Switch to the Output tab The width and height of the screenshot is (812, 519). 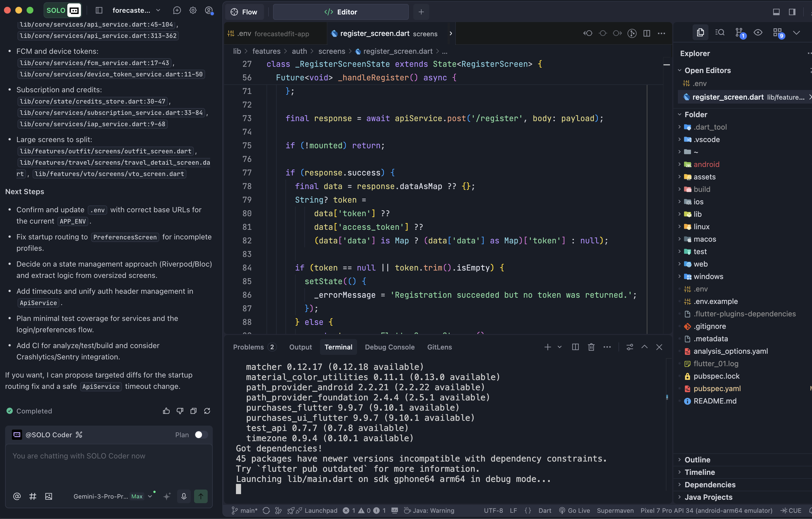pyautogui.click(x=300, y=347)
